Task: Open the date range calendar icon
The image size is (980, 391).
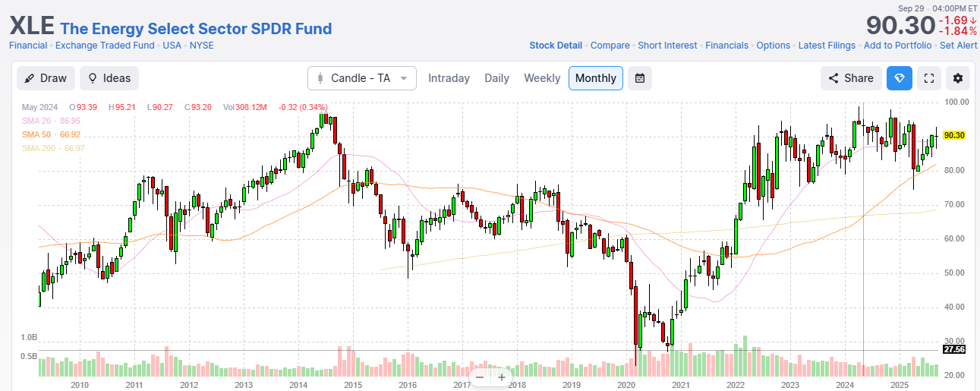Action: point(640,78)
